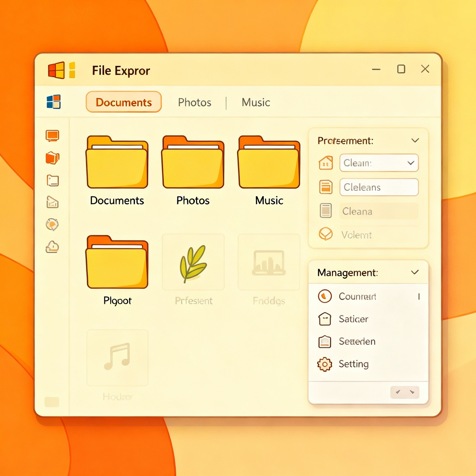Click the down arrow in Management footer
The width and height of the screenshot is (476, 476).
[x=412, y=392]
